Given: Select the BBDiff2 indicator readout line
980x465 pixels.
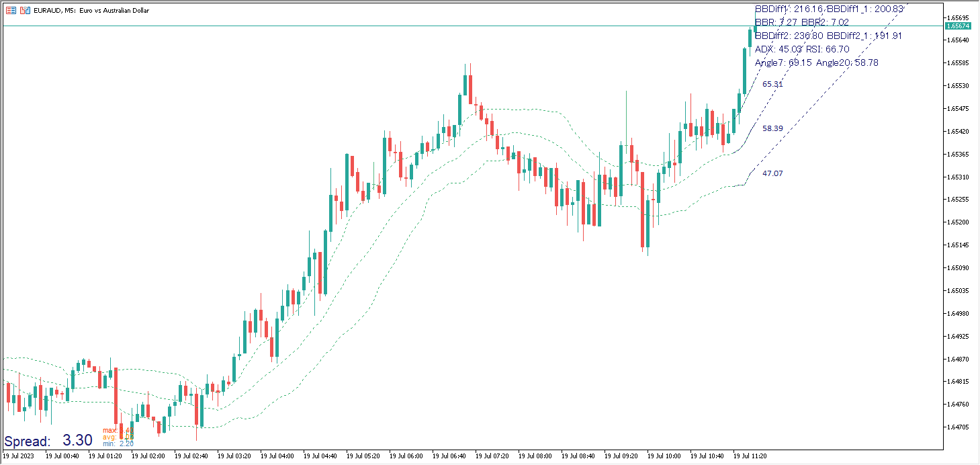Looking at the screenshot, I should 828,36.
